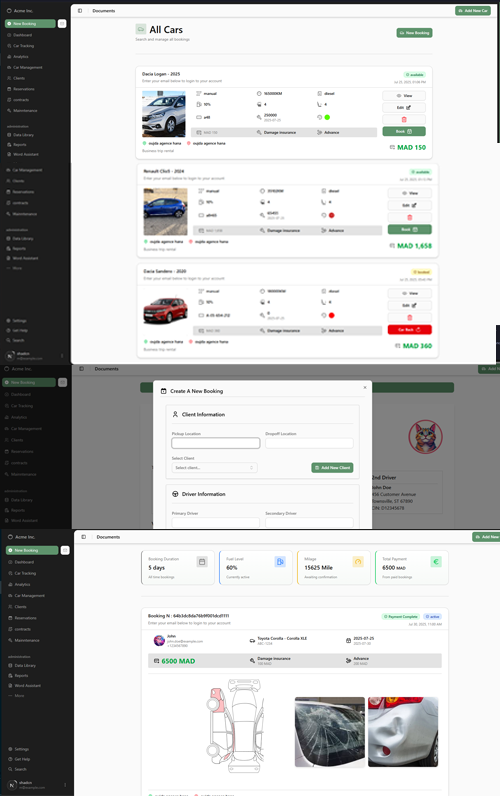Click the Add New Client button
This screenshot has width=500, height=796.
[332, 468]
